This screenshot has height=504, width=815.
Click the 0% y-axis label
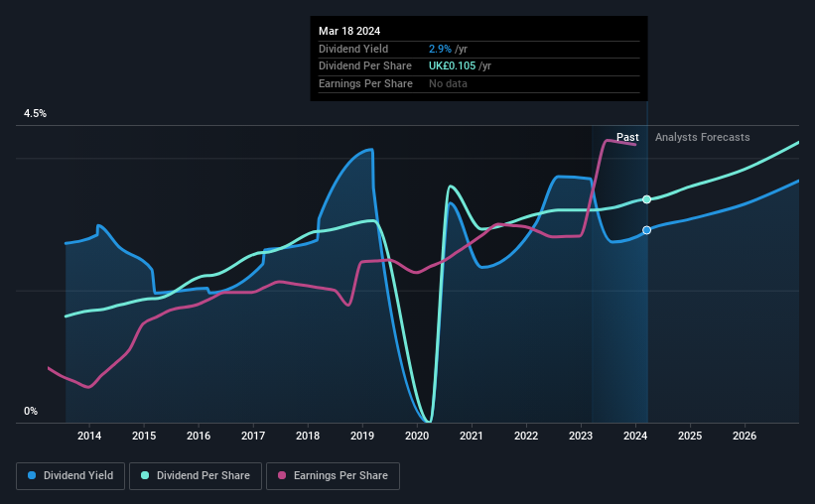point(31,411)
